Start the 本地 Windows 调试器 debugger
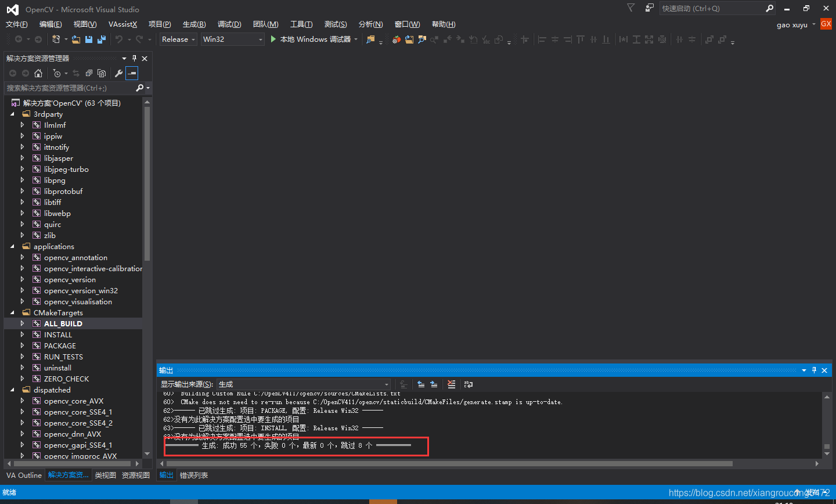The width and height of the screenshot is (836, 504). pos(314,39)
